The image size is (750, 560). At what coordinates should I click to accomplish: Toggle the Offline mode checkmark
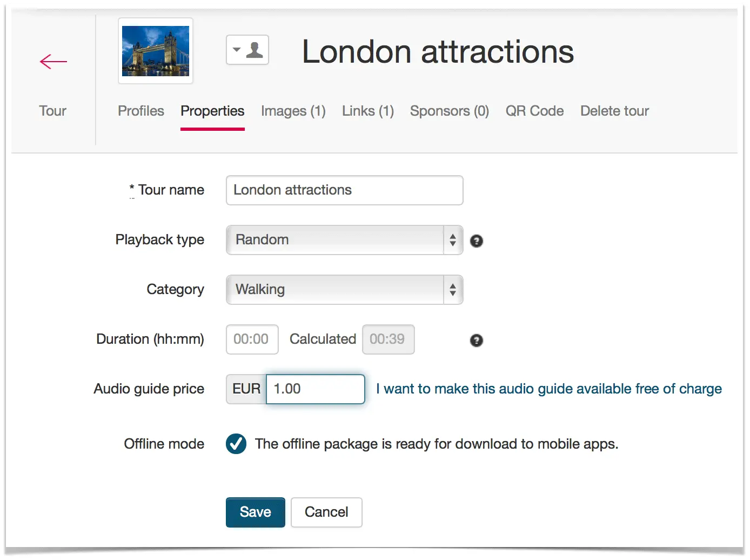pos(236,444)
